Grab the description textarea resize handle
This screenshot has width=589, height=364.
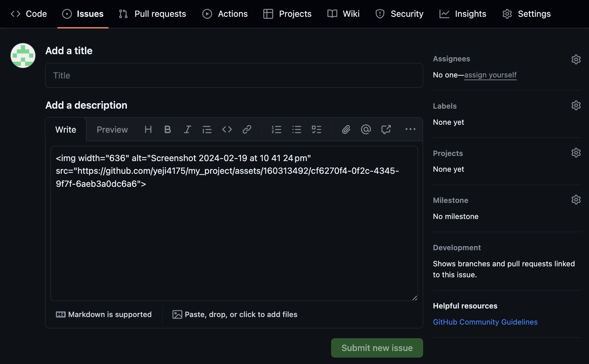click(x=414, y=298)
